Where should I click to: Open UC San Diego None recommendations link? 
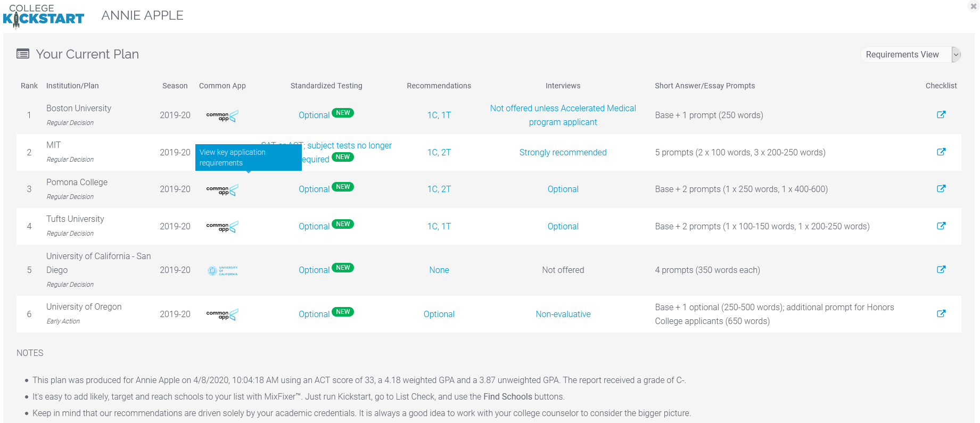pyautogui.click(x=439, y=270)
